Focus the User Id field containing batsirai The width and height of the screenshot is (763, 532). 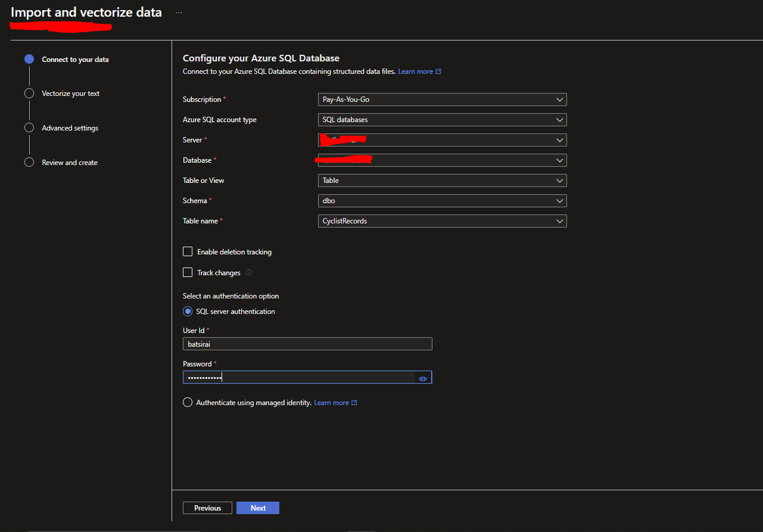click(307, 344)
